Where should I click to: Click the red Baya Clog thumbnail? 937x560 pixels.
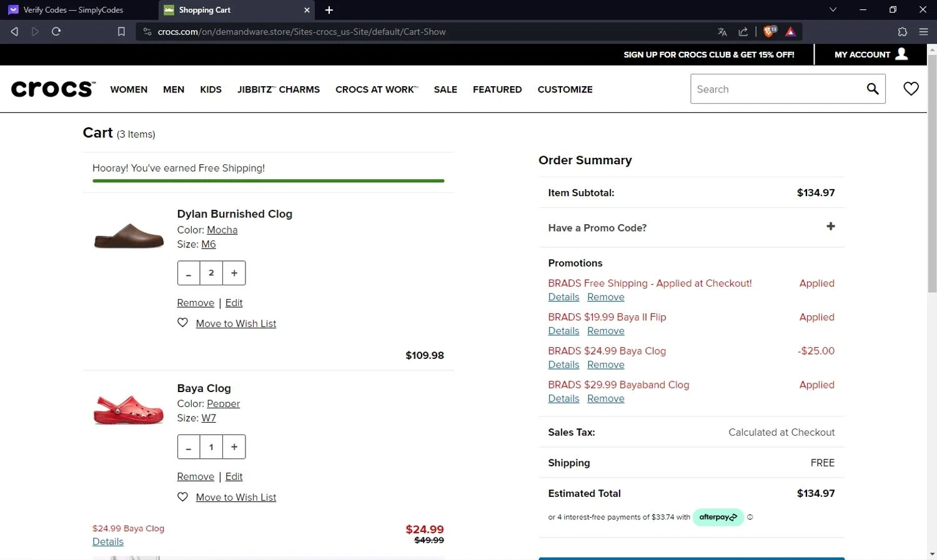click(x=129, y=410)
